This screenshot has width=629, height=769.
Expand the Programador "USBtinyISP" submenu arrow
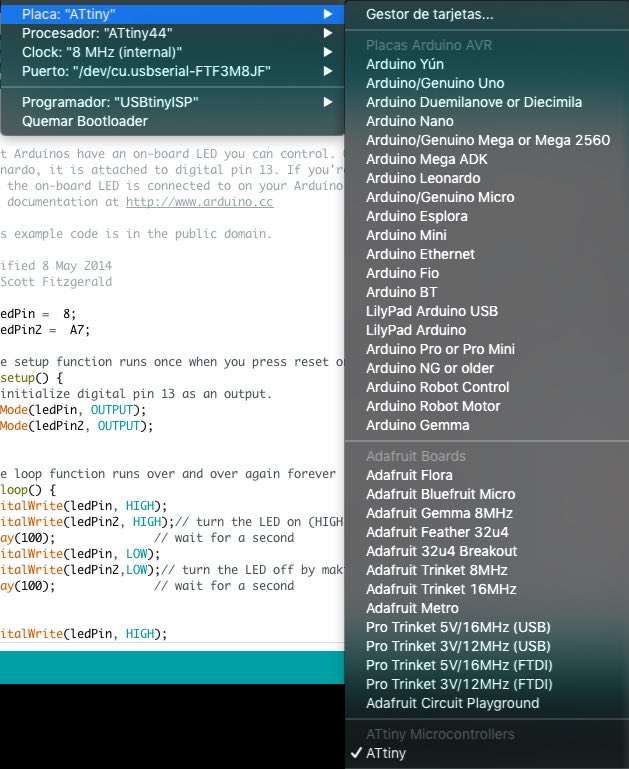[328, 102]
